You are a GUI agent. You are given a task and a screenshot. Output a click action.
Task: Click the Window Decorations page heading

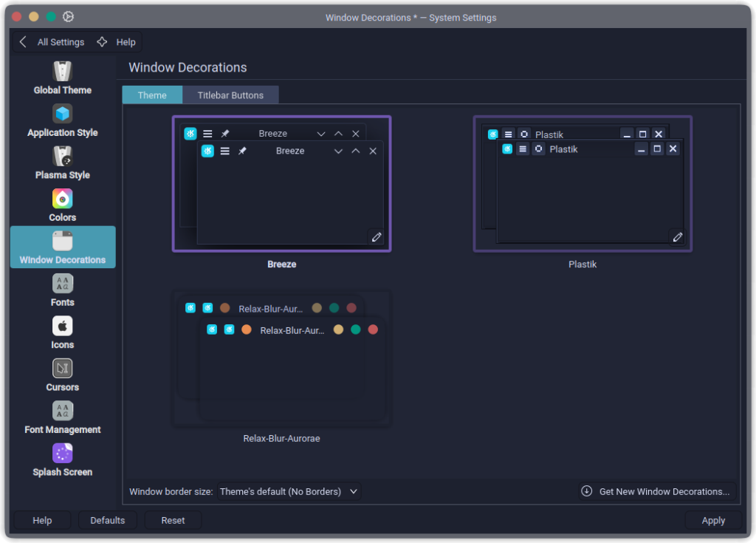coord(188,67)
